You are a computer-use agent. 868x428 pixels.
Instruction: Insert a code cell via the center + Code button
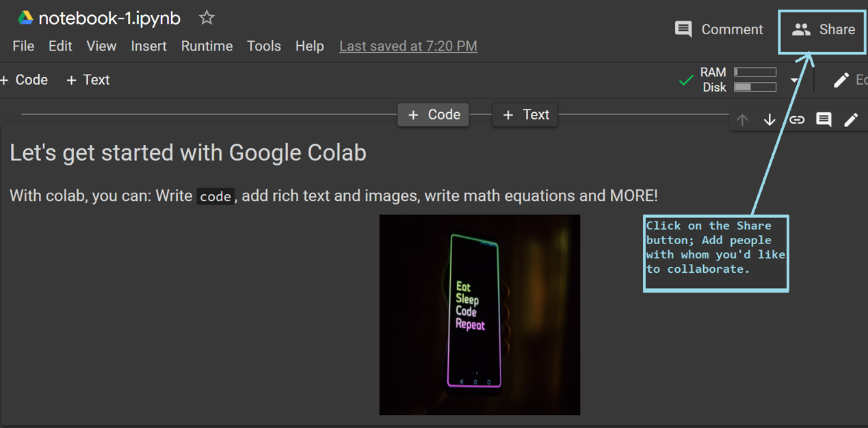tap(434, 115)
